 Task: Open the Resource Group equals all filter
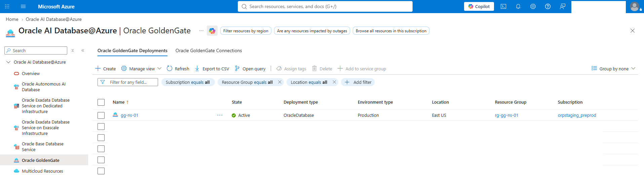click(247, 82)
